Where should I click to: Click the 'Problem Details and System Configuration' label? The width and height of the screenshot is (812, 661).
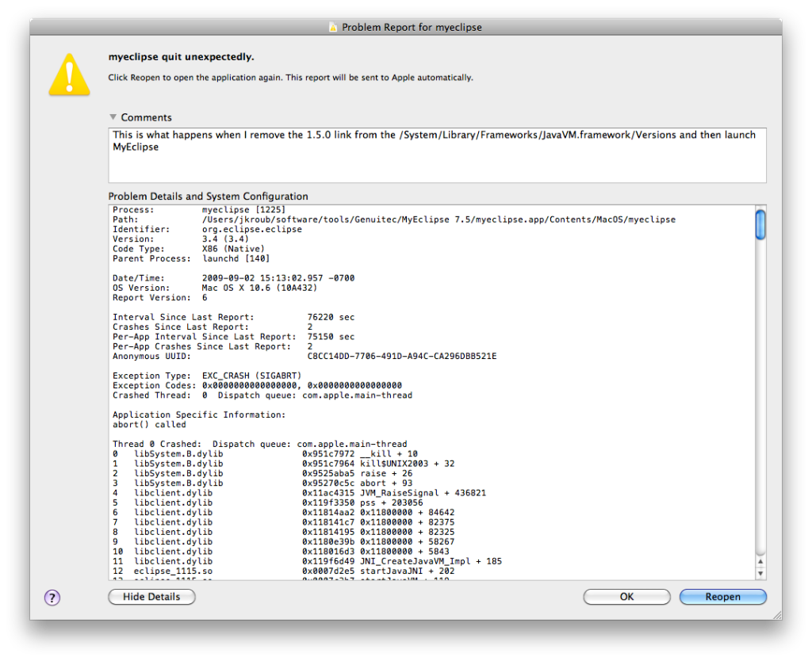(x=209, y=197)
